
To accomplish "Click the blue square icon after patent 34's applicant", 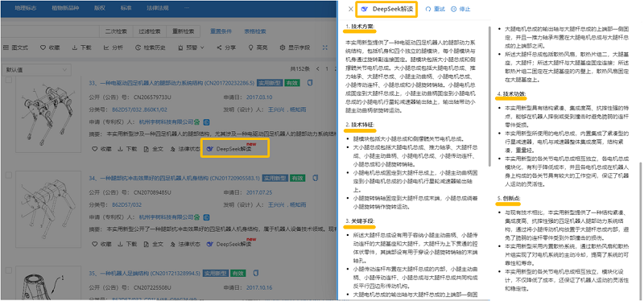I will coord(207,216).
